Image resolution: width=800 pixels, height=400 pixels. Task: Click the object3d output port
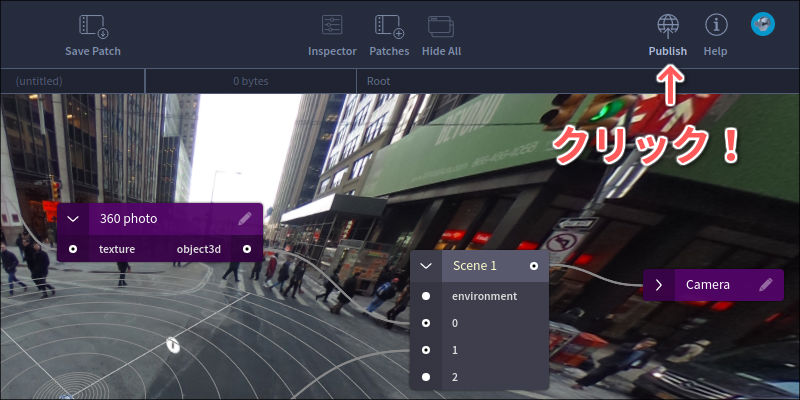pyautogui.click(x=247, y=249)
